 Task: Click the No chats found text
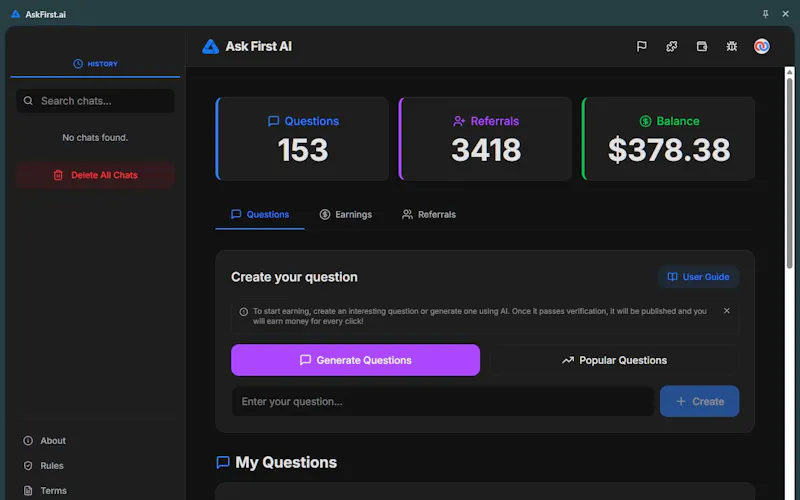tap(95, 138)
